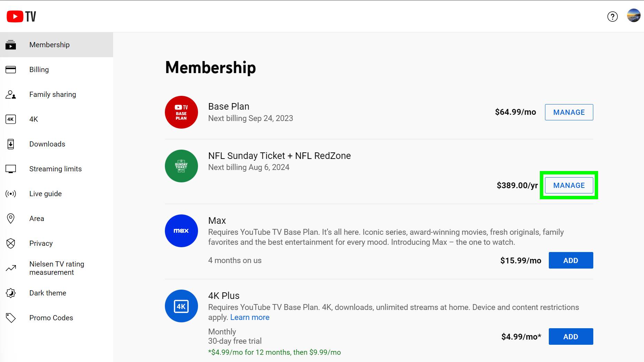644x362 pixels.
Task: Manage the Base Plan subscription
Action: click(569, 112)
